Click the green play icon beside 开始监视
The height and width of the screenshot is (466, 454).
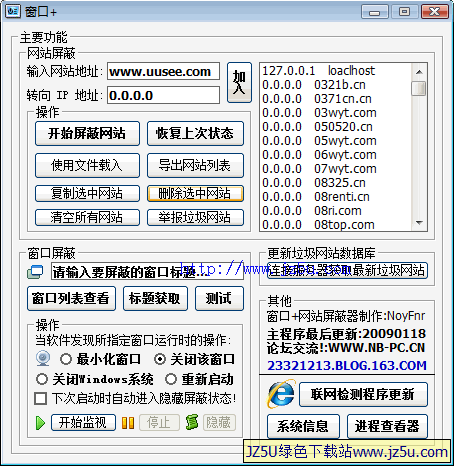coord(40,423)
